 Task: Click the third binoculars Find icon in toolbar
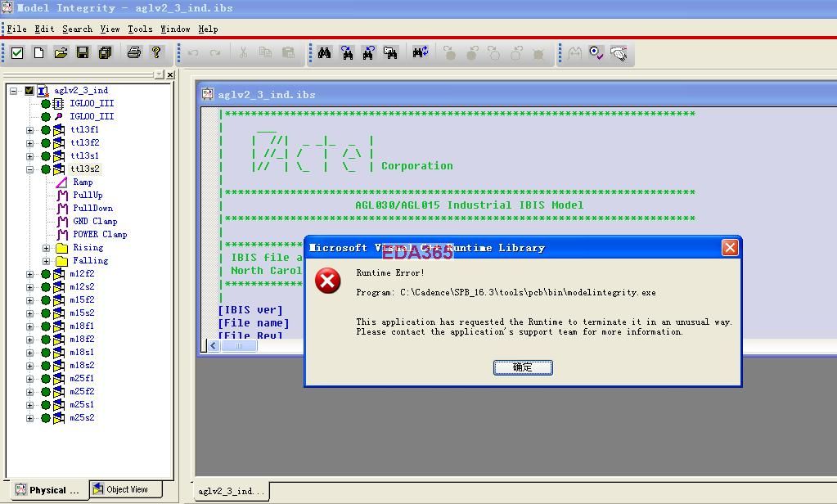(368, 52)
